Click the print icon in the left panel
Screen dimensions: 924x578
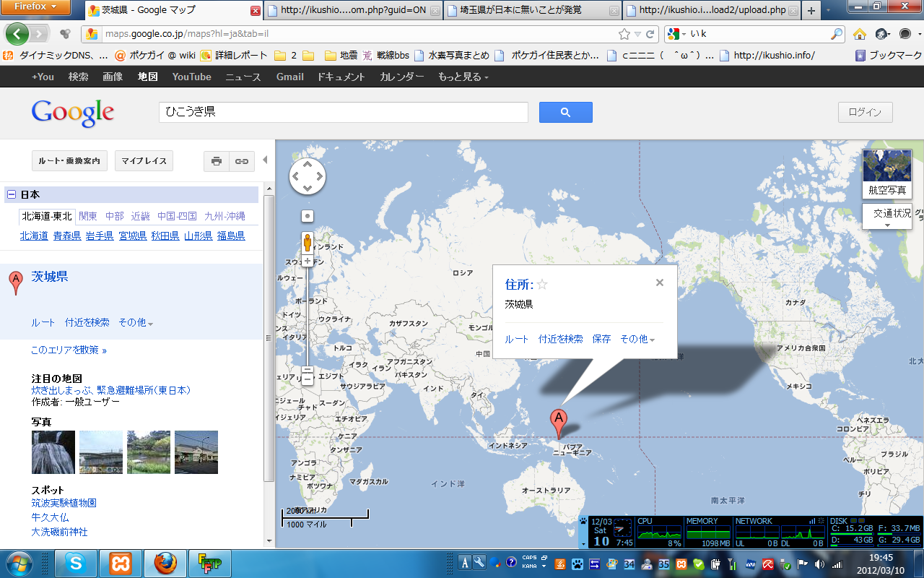click(x=217, y=161)
